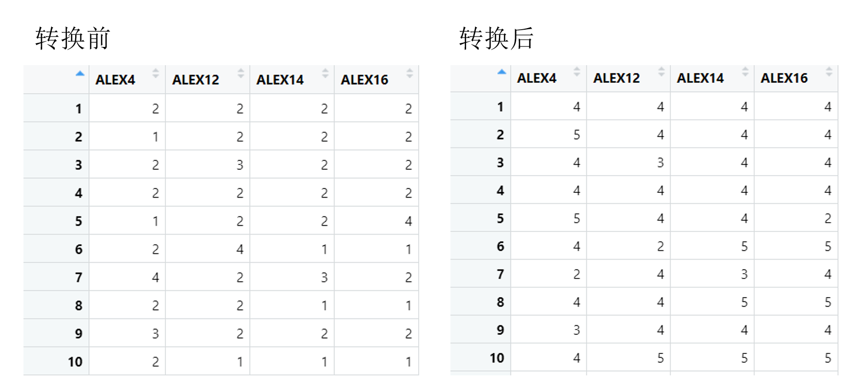Click sort arrows for ALEX16 in 转换后 table
This screenshot has width=868, height=391.
pos(829,72)
